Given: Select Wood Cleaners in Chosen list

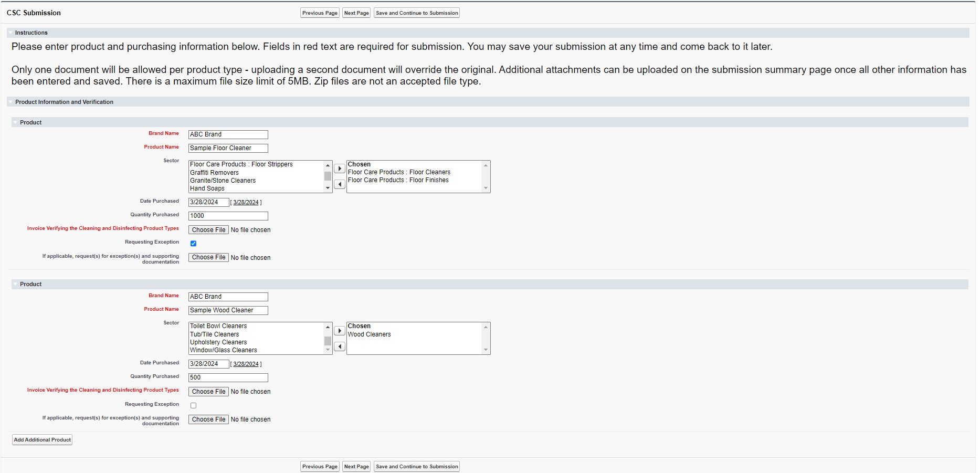Looking at the screenshot, I should coord(370,334).
